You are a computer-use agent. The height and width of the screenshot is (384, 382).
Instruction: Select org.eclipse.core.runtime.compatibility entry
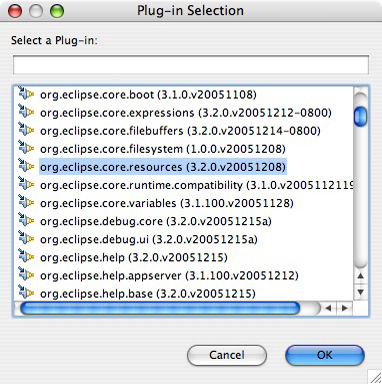pyautogui.click(x=197, y=185)
